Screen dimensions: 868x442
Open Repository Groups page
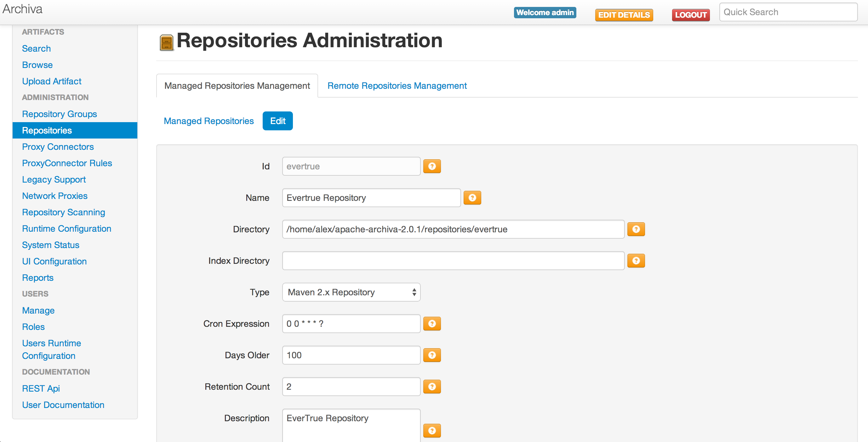pyautogui.click(x=59, y=114)
